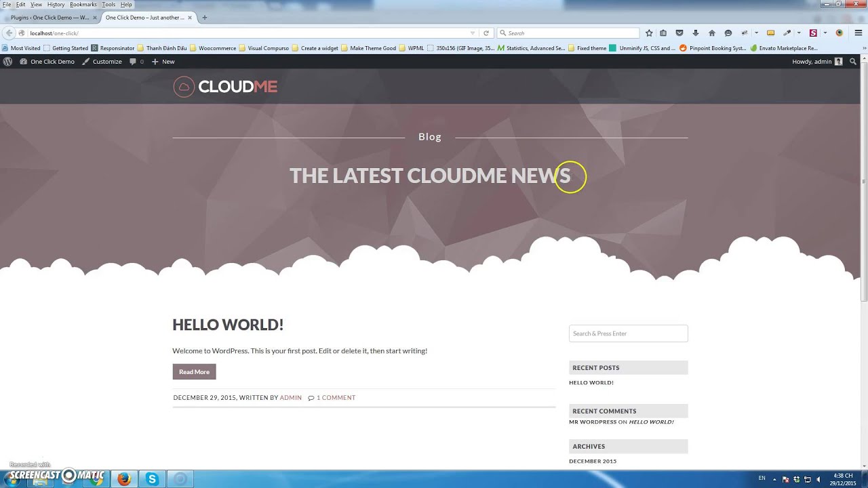
Task: Open the downloads arrow icon
Action: point(696,33)
